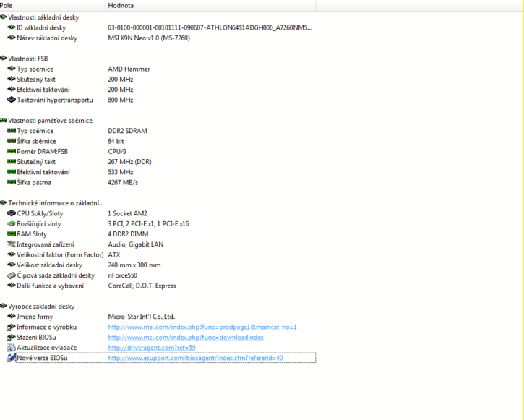Click icon next to Integrovaná zařízení

12,244
